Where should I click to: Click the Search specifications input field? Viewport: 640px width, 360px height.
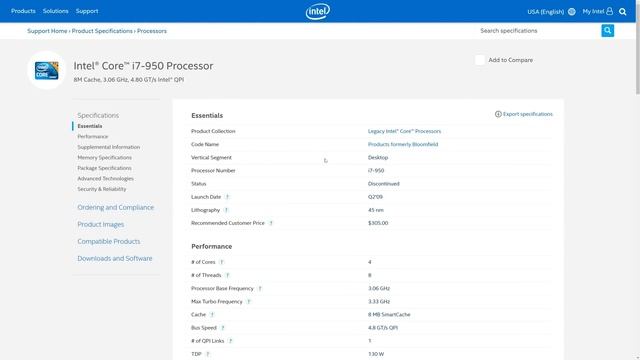pyautogui.click(x=539, y=31)
